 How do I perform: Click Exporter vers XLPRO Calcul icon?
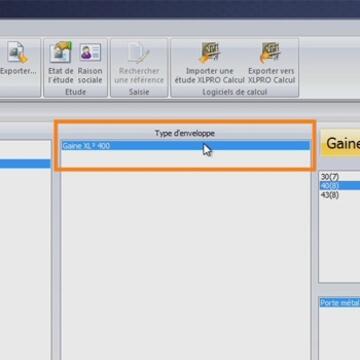270,52
